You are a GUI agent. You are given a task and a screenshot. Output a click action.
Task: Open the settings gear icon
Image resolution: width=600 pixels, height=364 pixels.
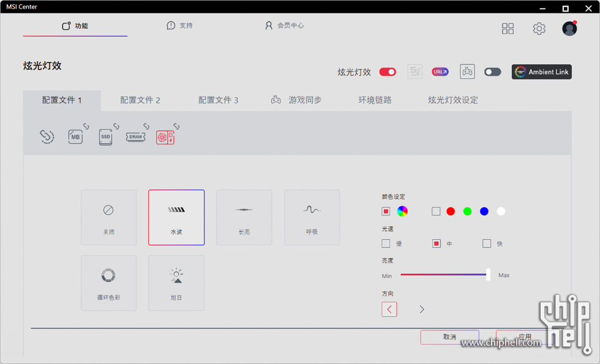pyautogui.click(x=539, y=29)
